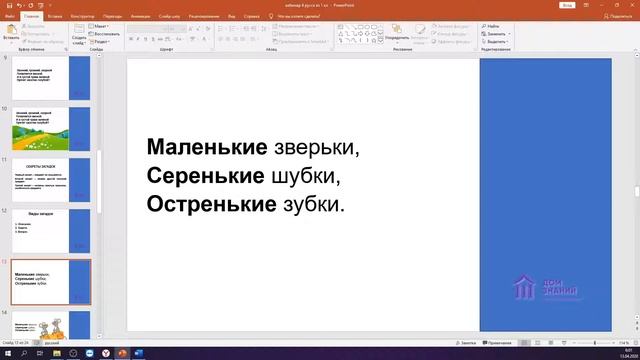Viewport: 640px width, 360px height.
Task: Select slide 14 thumbnail with mice
Action: tap(51, 325)
